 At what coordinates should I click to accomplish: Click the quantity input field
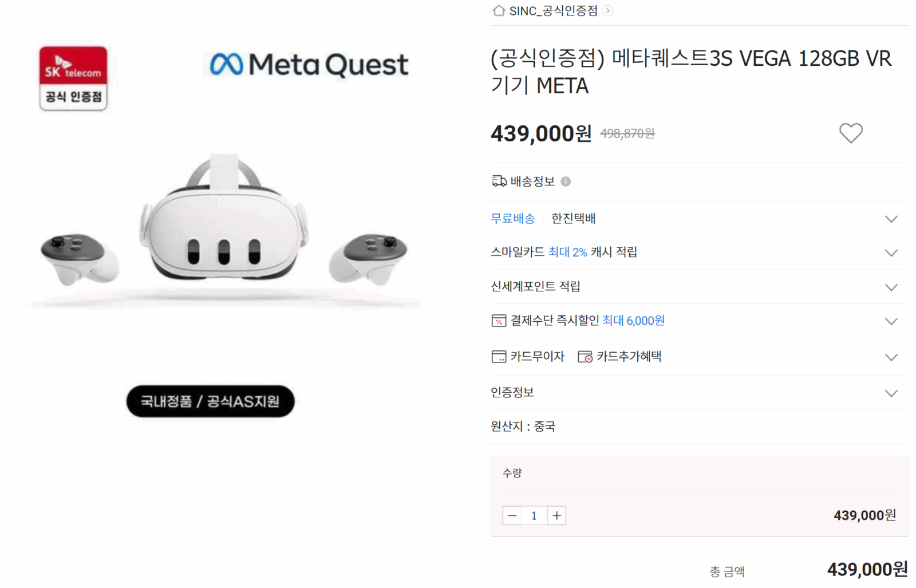[534, 515]
